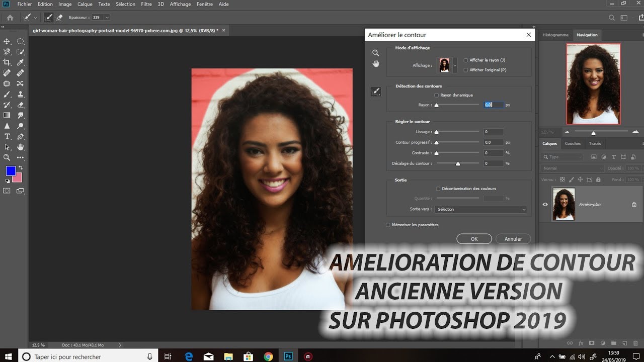Select the Path Selection arrow tool
Screen dimensions: 644x362
(7, 147)
